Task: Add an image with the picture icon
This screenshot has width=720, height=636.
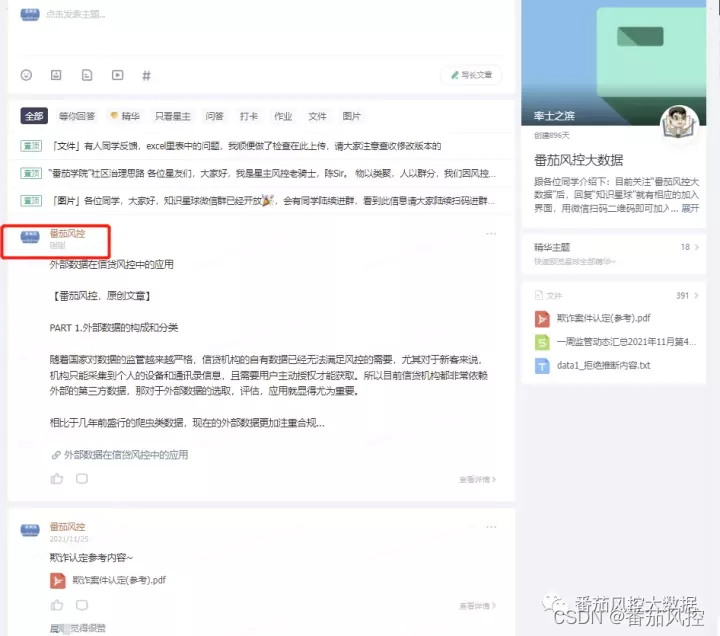Action: pos(56,75)
